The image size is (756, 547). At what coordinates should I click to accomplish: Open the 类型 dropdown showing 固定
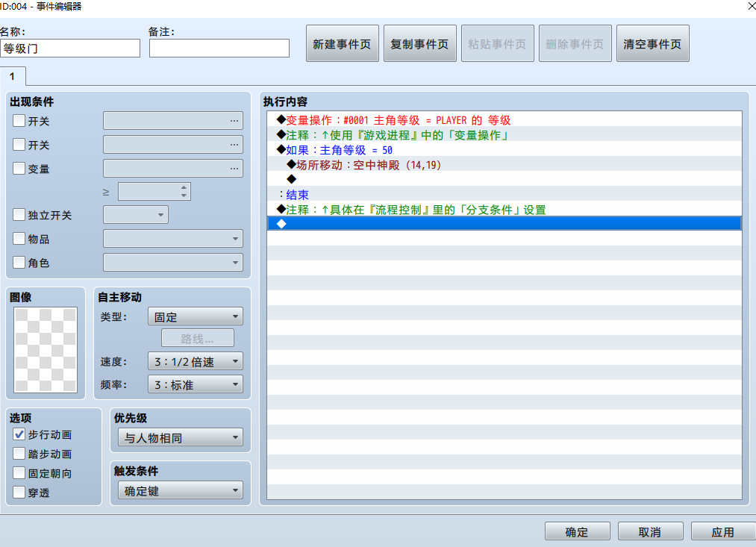point(196,316)
